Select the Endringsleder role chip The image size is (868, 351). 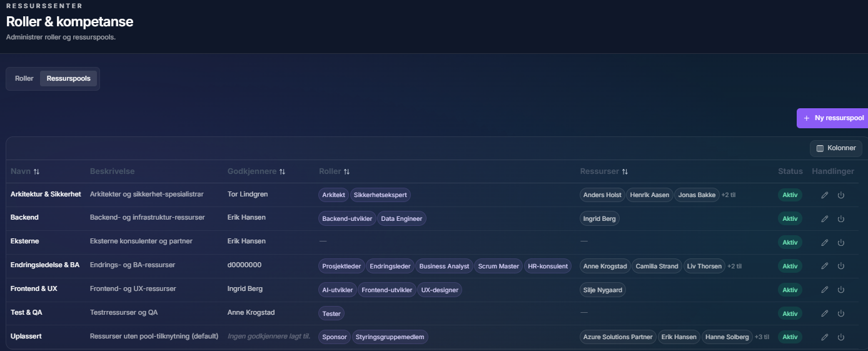390,267
